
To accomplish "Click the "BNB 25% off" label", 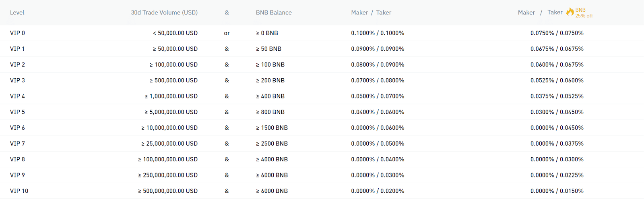I will tap(584, 13).
